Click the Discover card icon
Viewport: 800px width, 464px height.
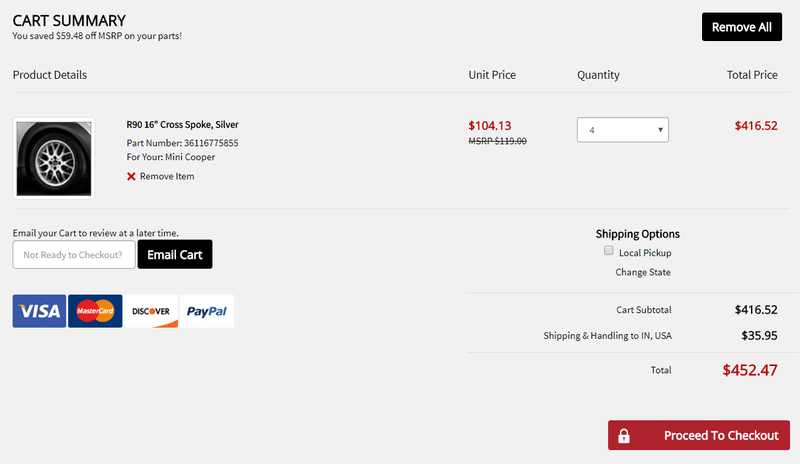151,311
